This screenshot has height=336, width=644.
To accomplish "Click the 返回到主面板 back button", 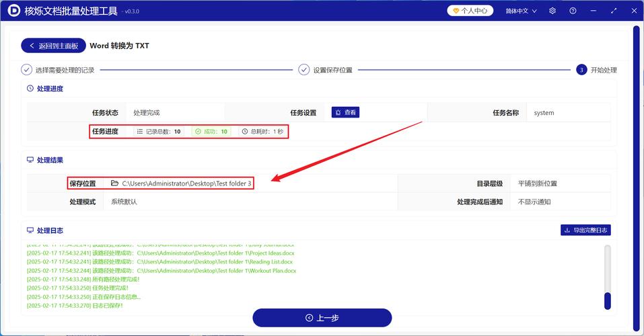I will 53,46.
